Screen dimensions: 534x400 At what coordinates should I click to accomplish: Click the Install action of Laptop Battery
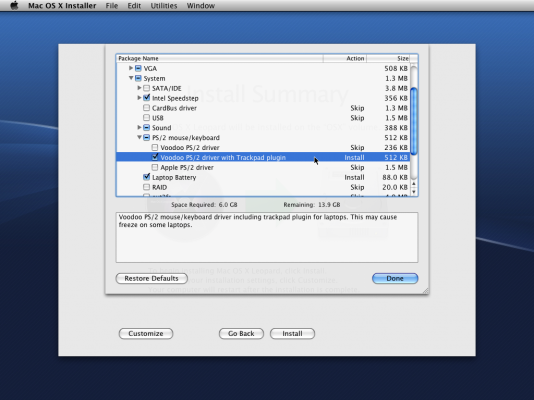tap(354, 177)
